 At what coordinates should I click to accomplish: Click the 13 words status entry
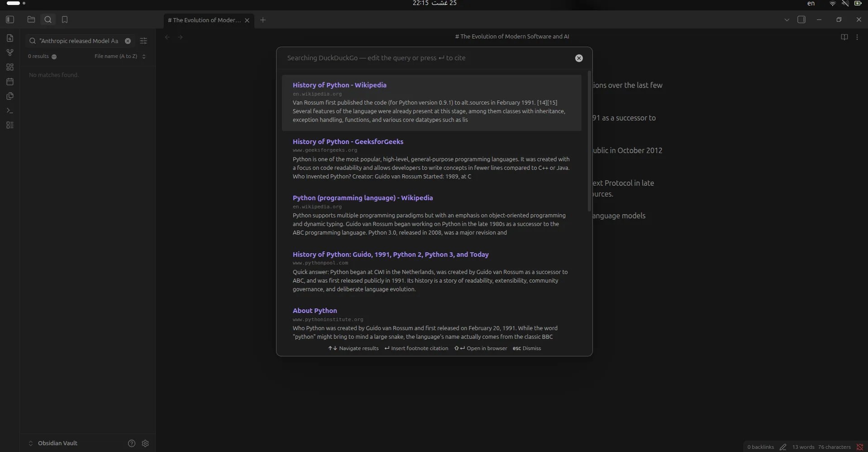(803, 447)
